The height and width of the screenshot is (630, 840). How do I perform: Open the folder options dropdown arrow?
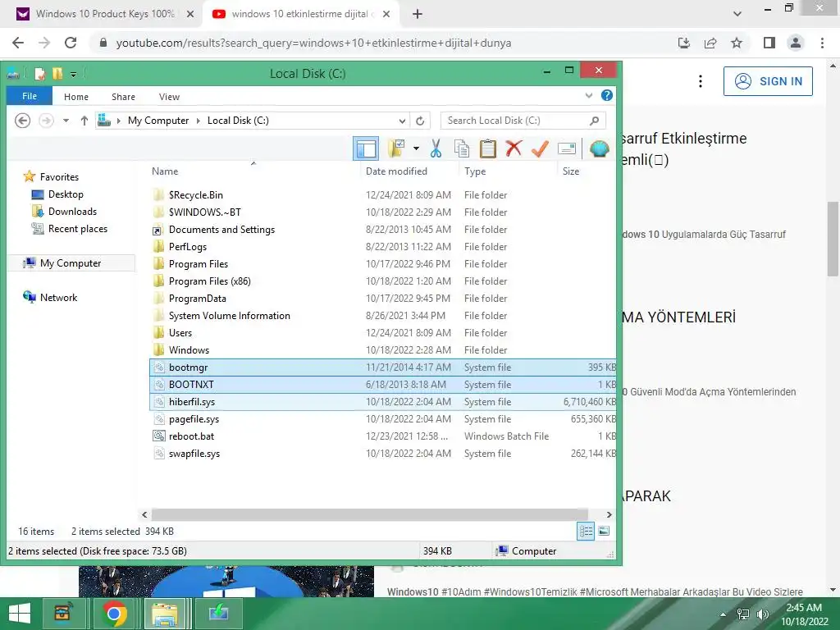click(416, 148)
